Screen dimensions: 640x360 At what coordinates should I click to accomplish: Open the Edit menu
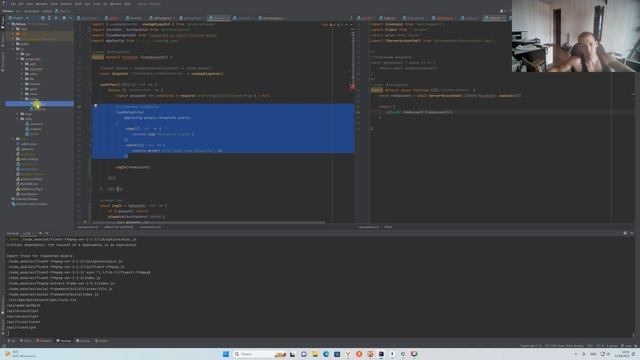pos(20,4)
